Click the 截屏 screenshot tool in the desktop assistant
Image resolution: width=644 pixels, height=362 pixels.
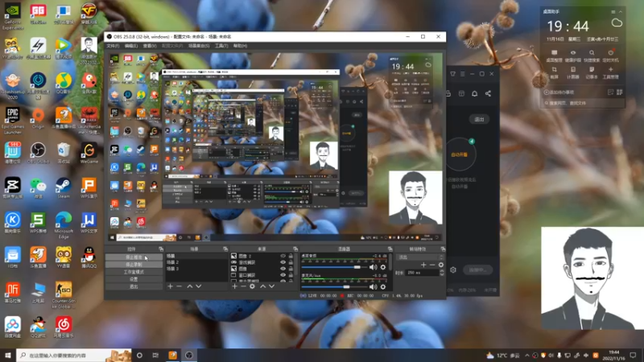tap(554, 72)
